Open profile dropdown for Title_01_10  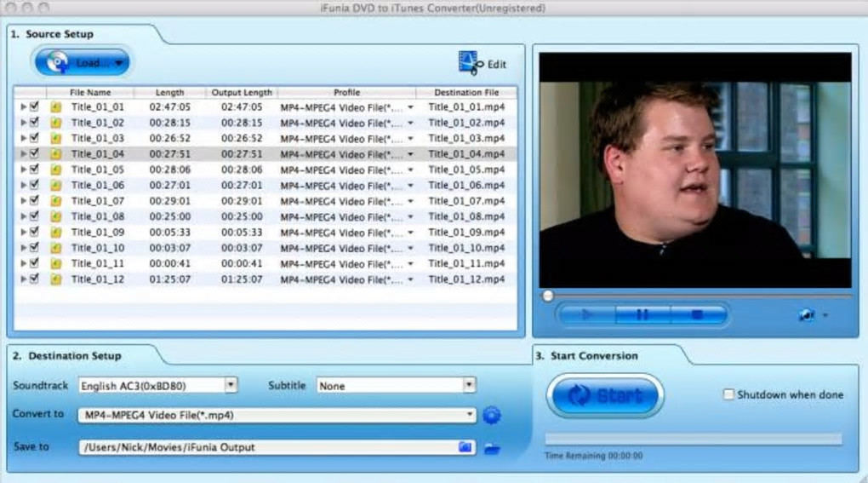(410, 248)
